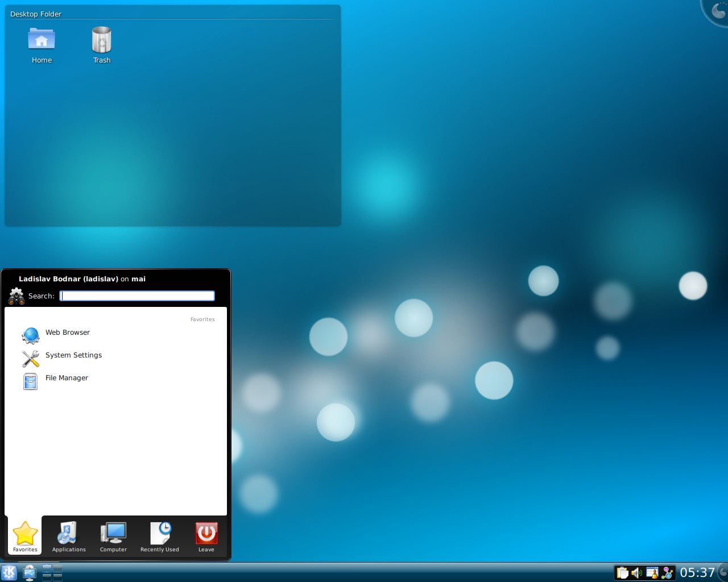The height and width of the screenshot is (582, 728).
Task: Switch to virtual desktop 2 in the pager
Action: (x=57, y=568)
